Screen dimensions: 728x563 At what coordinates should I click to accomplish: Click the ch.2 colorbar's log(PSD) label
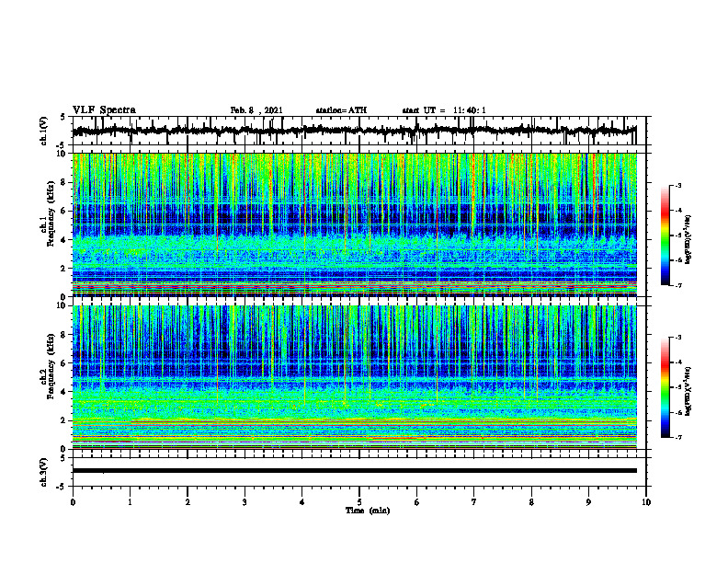coord(688,390)
